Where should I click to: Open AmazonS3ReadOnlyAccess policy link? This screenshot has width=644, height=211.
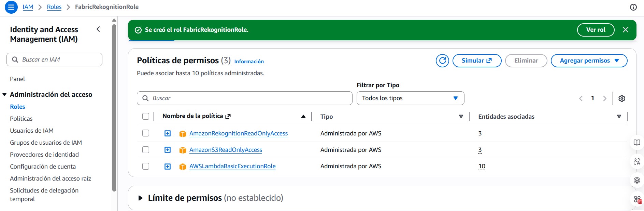(x=226, y=150)
